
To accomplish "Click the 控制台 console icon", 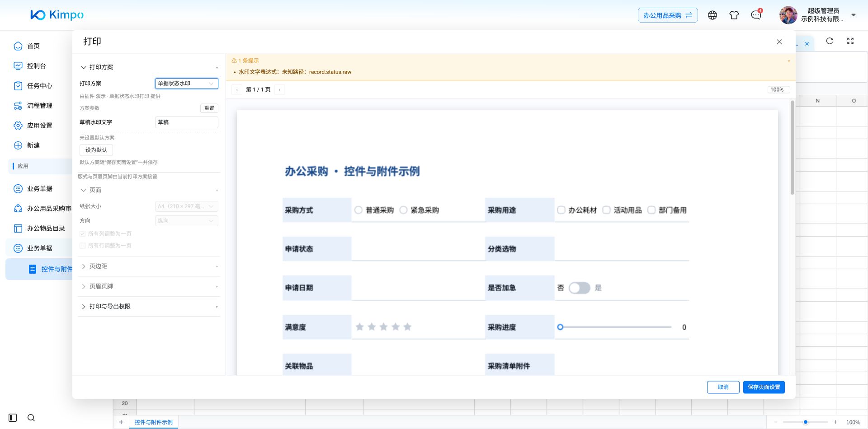I will [x=18, y=66].
